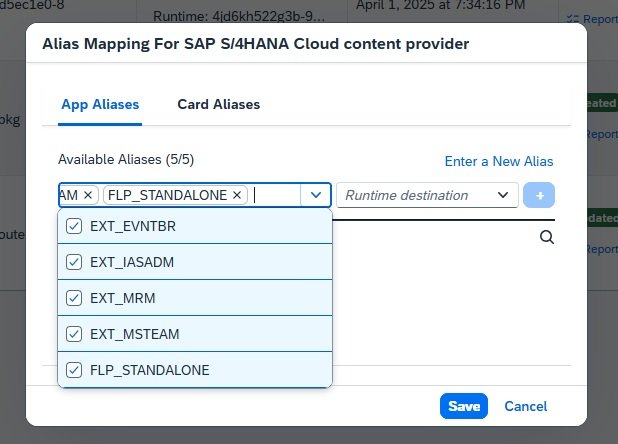Switch to the Card Aliases tab

coord(219,104)
